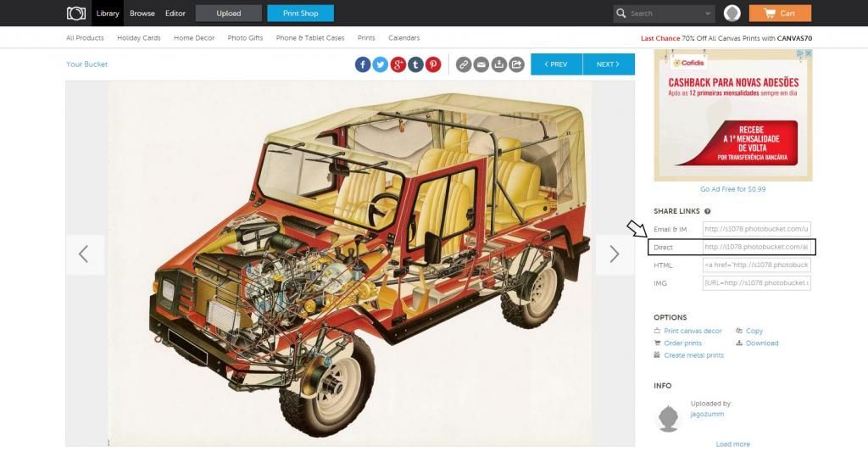Expand the search dropdown arrow

708,14
